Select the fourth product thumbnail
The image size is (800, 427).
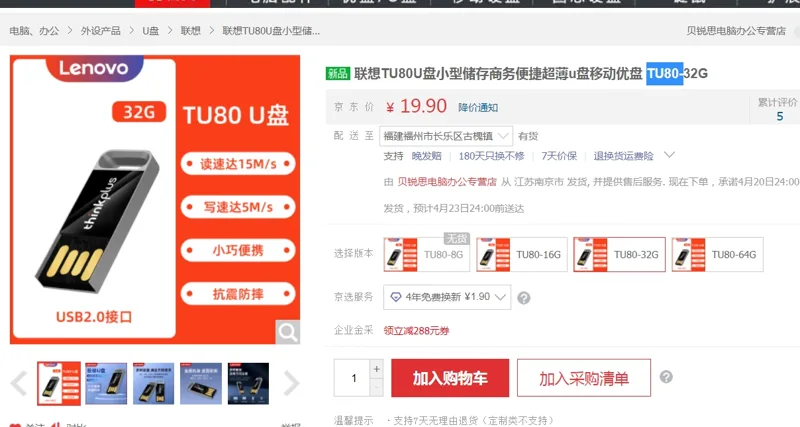pyautogui.click(x=201, y=384)
